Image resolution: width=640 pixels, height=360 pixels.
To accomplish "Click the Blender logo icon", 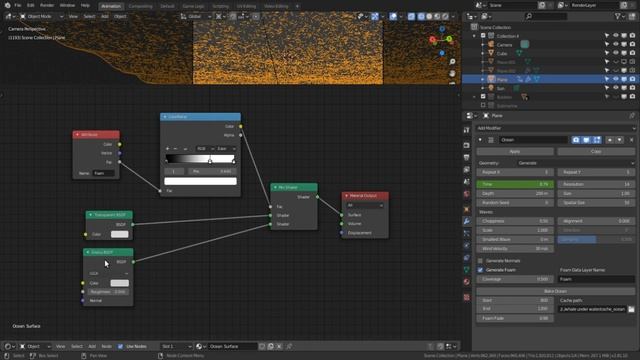I will (x=7, y=5).
